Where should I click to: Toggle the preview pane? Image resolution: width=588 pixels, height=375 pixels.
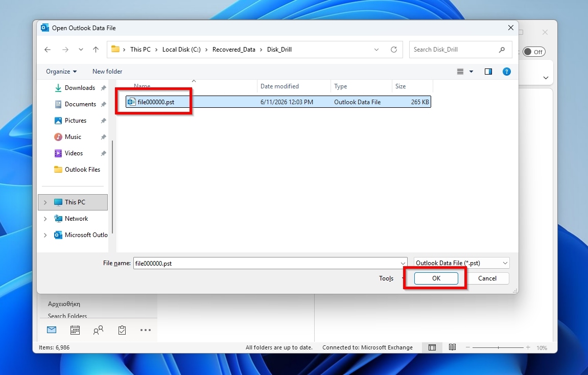488,72
